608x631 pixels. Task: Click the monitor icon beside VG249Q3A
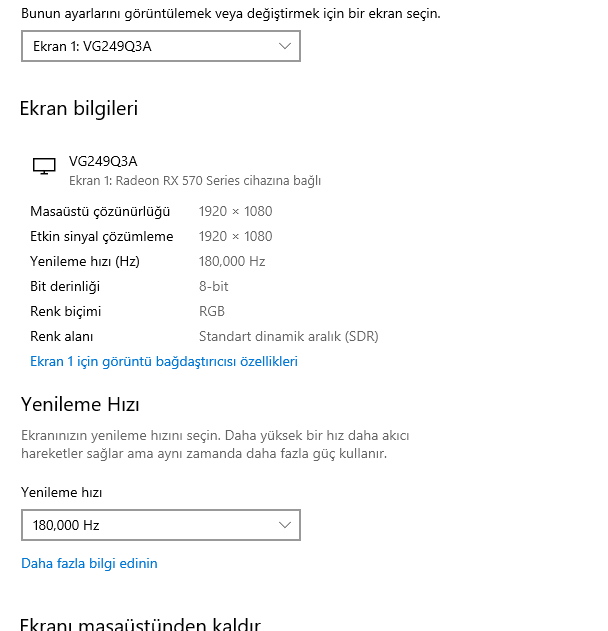click(x=44, y=166)
